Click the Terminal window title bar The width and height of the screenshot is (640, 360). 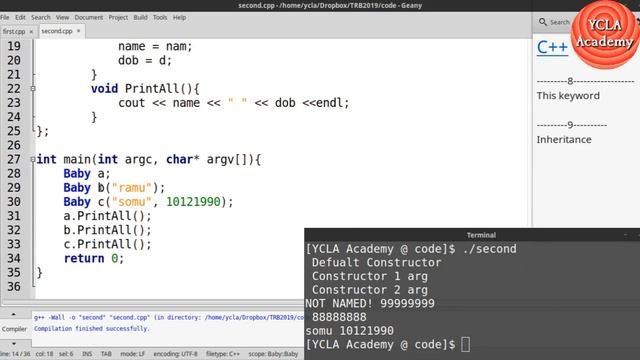tap(472, 235)
